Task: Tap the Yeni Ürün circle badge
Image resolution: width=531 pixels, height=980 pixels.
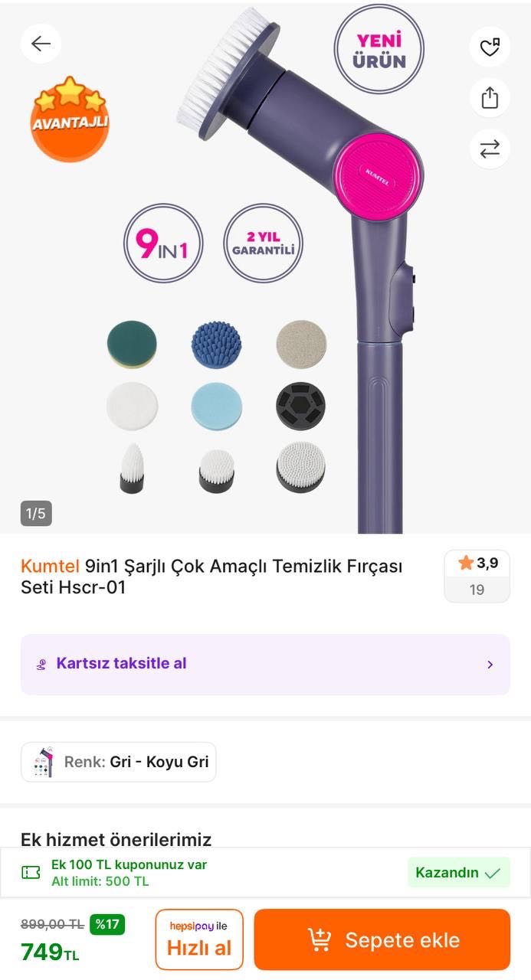Action: pos(379,51)
